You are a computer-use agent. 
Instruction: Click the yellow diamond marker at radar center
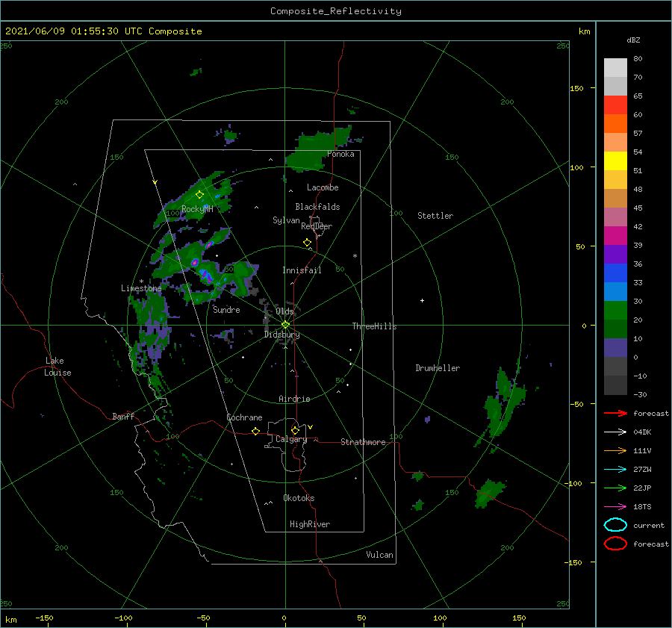(x=285, y=325)
